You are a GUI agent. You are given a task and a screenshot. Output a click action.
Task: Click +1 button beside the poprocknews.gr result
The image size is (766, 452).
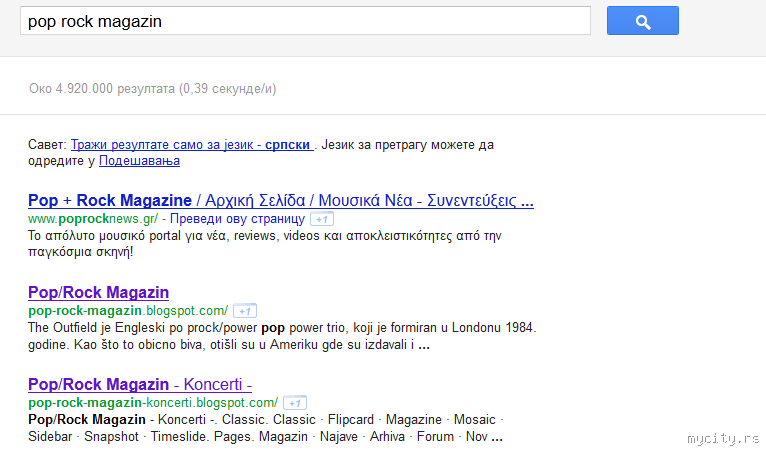(322, 219)
